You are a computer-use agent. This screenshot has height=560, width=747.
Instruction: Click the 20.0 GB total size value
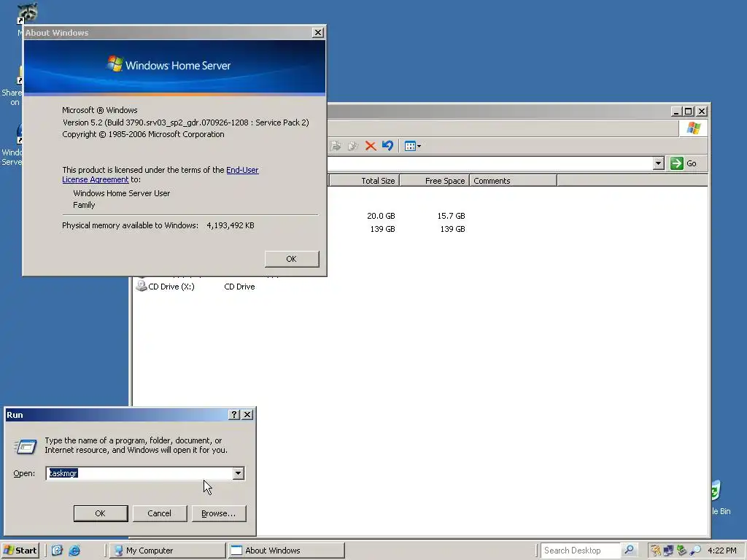click(381, 216)
